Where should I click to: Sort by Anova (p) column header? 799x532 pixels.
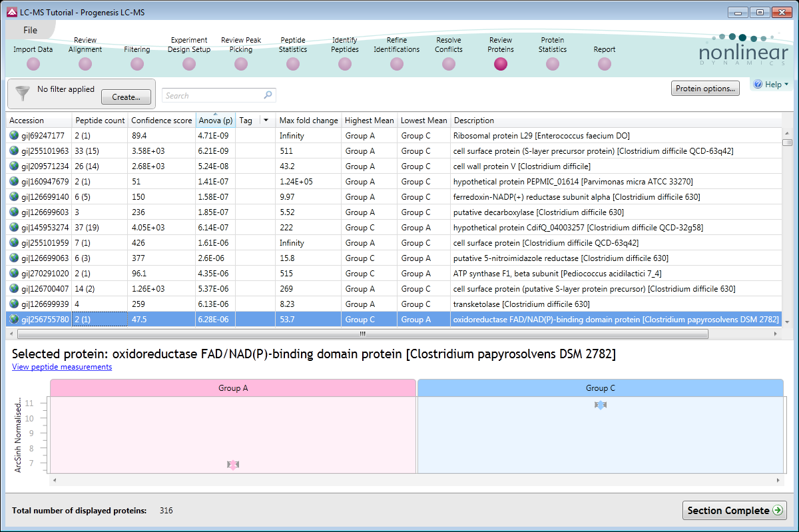[216, 121]
